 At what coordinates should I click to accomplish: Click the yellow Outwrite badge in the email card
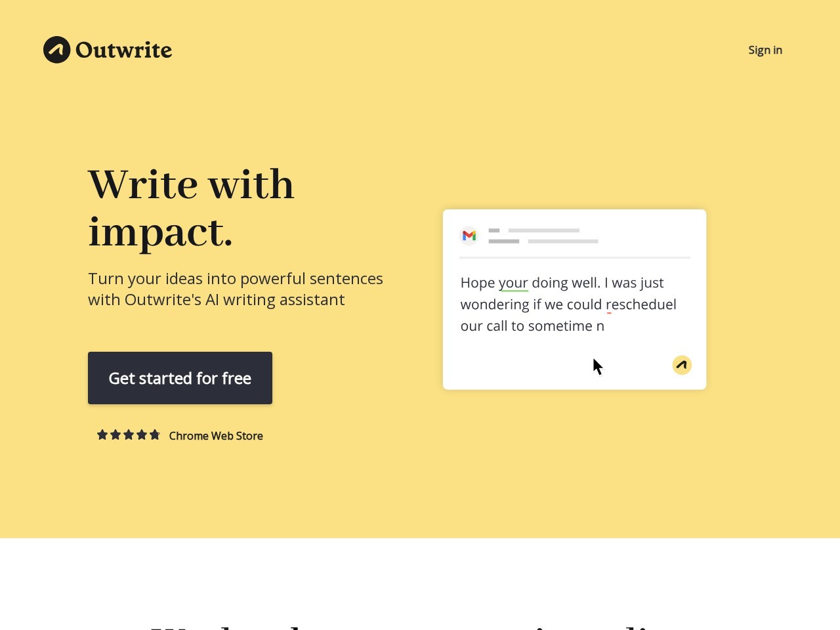click(x=682, y=365)
